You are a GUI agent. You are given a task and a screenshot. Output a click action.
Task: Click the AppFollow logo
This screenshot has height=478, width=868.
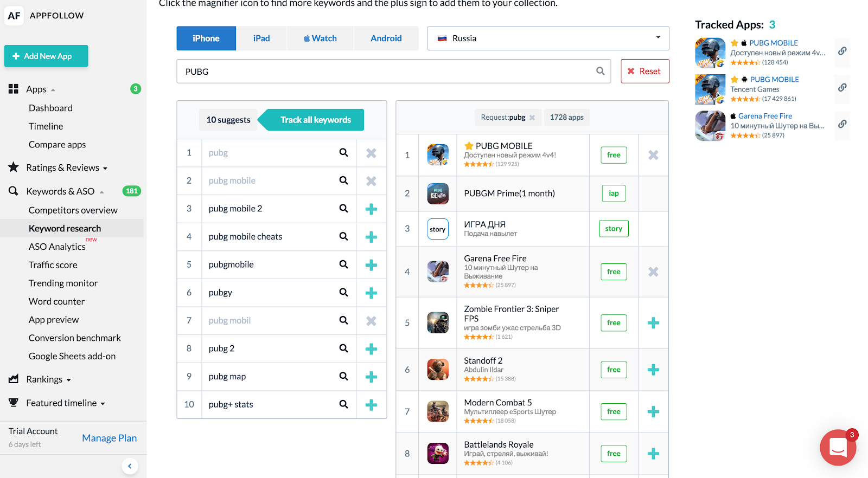coord(14,16)
